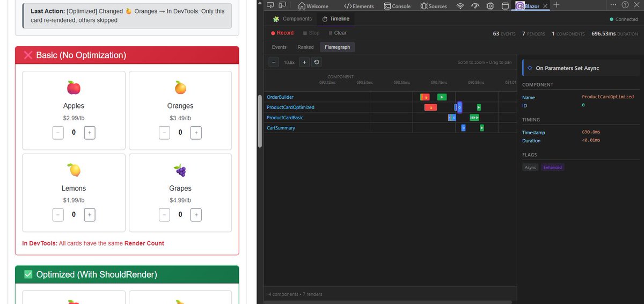The height and width of the screenshot is (304, 644).
Task: Increase Oranges quantity with plus
Action: 196,132
